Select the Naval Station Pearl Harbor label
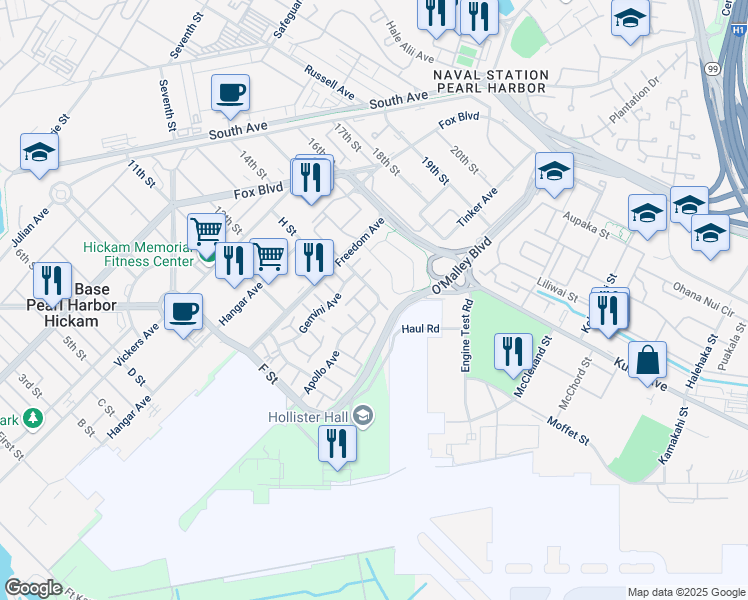The height and width of the screenshot is (600, 748). [x=491, y=82]
